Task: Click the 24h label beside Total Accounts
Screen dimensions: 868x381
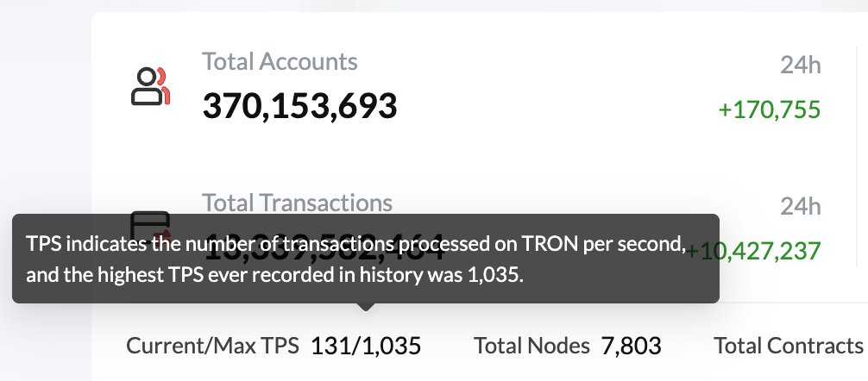Action: pos(800,66)
